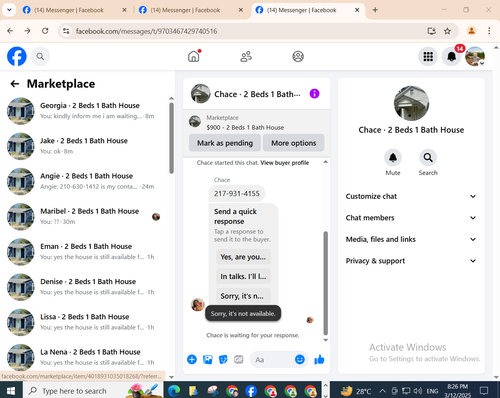Send a thumbs-up like
This screenshot has height=398, width=500.
coord(319,359)
